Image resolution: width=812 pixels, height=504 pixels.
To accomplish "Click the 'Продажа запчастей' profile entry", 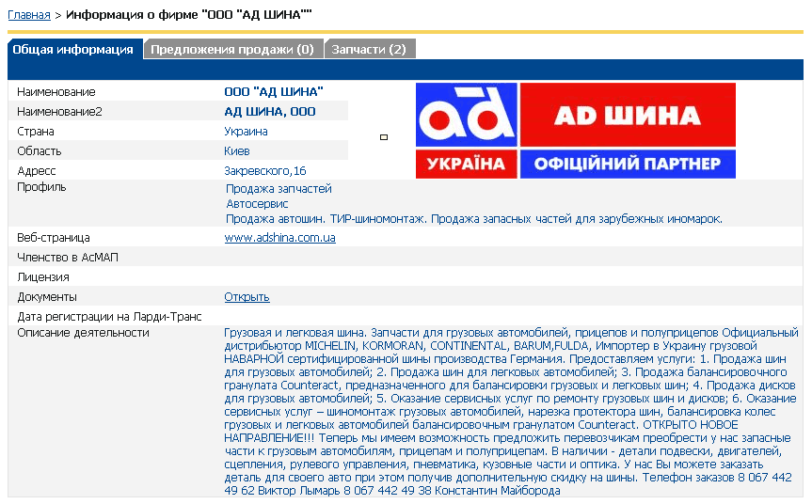I will tap(279, 189).
